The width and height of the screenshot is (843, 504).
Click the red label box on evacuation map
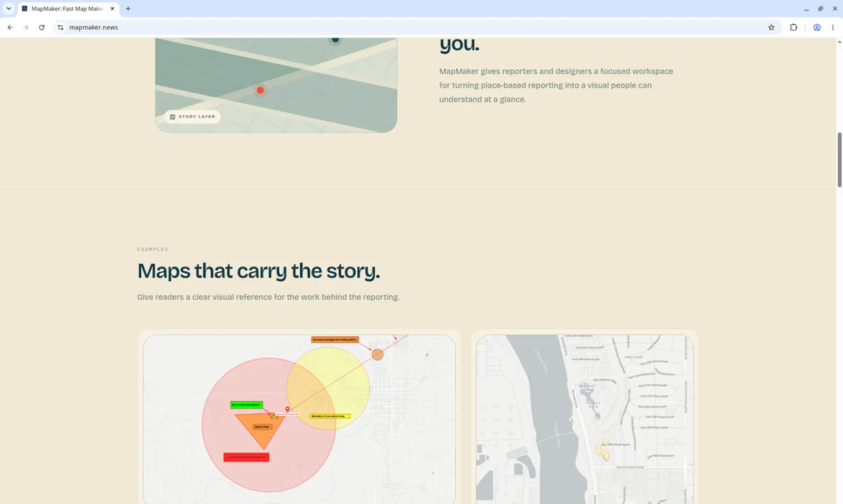pos(247,457)
